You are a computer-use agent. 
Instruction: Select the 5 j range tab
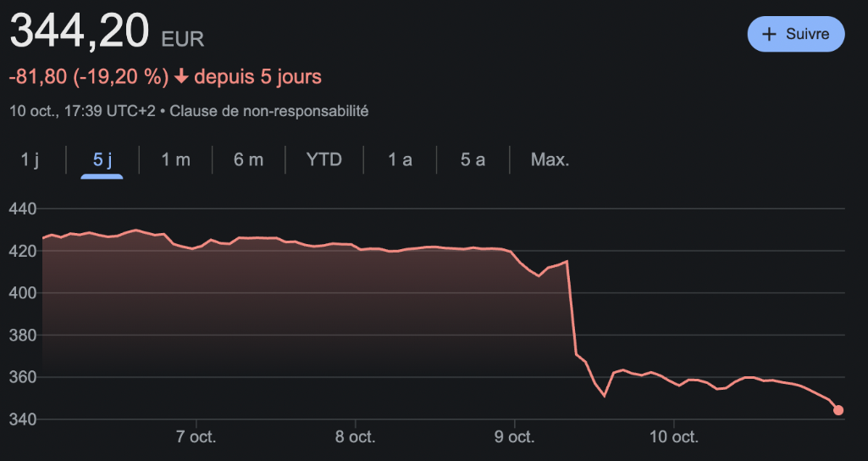[x=102, y=159]
